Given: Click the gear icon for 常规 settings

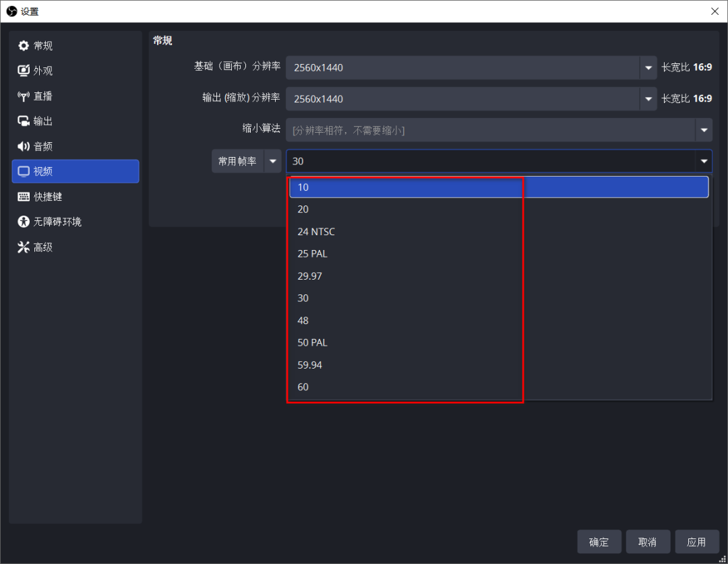Looking at the screenshot, I should pos(24,46).
